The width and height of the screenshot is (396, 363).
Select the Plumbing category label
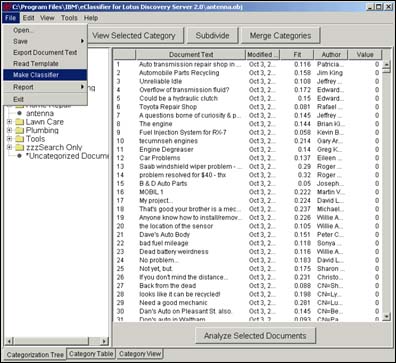click(42, 130)
